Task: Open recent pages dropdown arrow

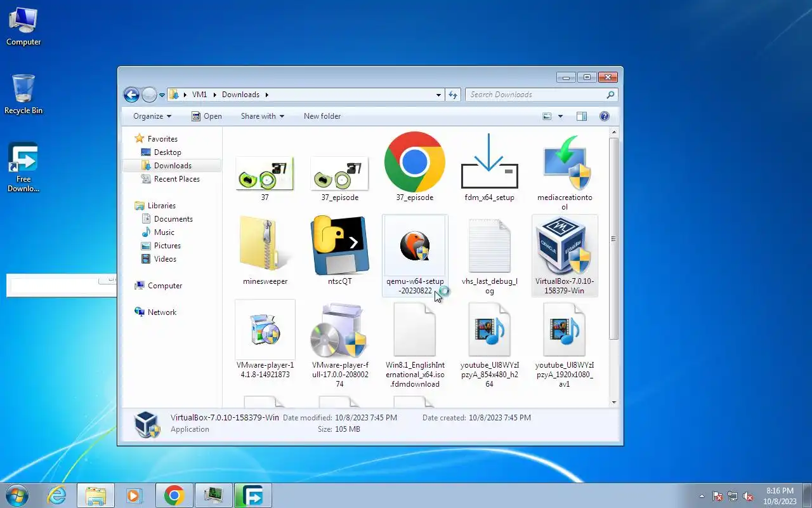Action: click(162, 95)
